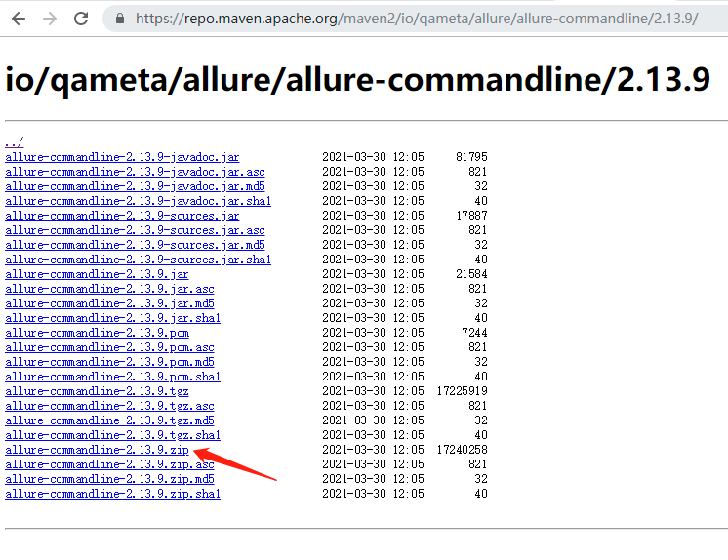Screen dimensions: 728x560
Task: Open the parent directory ../ link
Action: point(15,142)
